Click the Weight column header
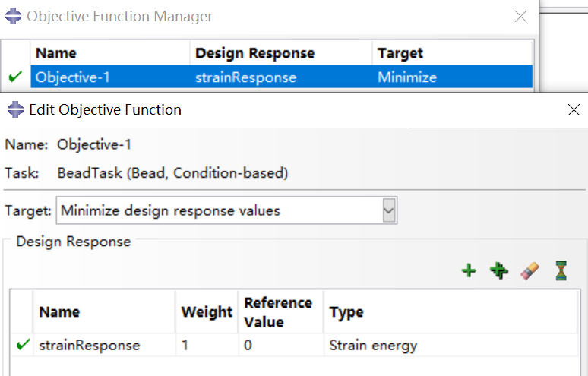The image size is (588, 376). (x=207, y=311)
